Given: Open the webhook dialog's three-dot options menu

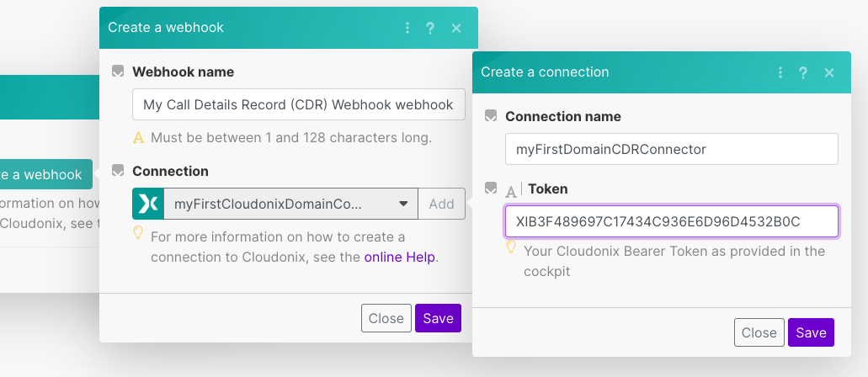Looking at the screenshot, I should [x=407, y=28].
